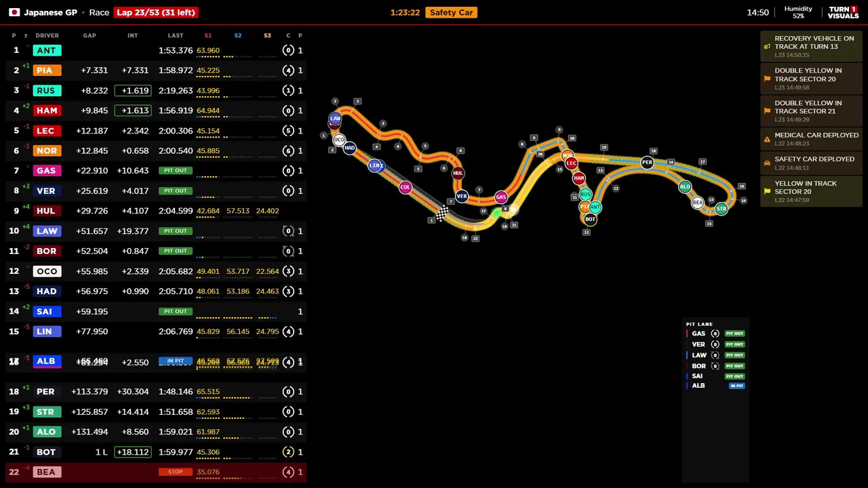868x488 pixels.
Task: Click the car icon beside Safety Car Deployed
Action: tap(767, 163)
